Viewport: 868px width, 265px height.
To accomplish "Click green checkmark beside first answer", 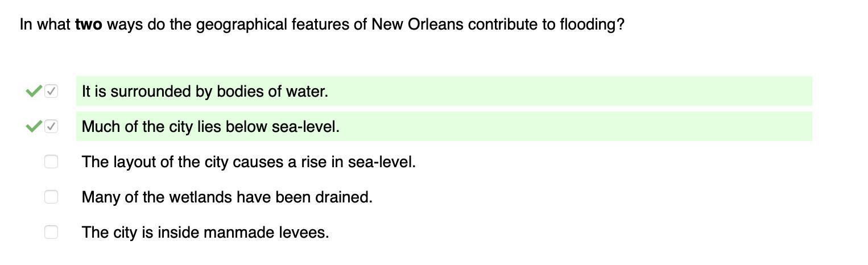I will tap(34, 91).
